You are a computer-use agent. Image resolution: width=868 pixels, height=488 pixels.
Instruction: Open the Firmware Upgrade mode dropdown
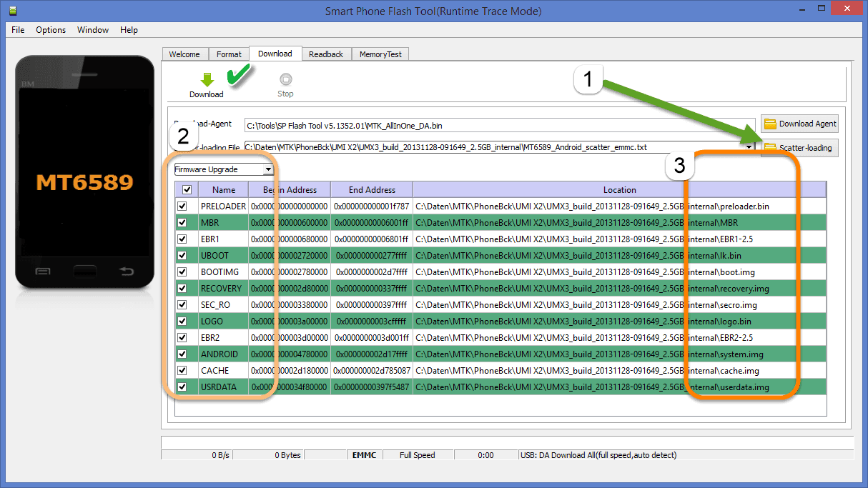pos(224,169)
